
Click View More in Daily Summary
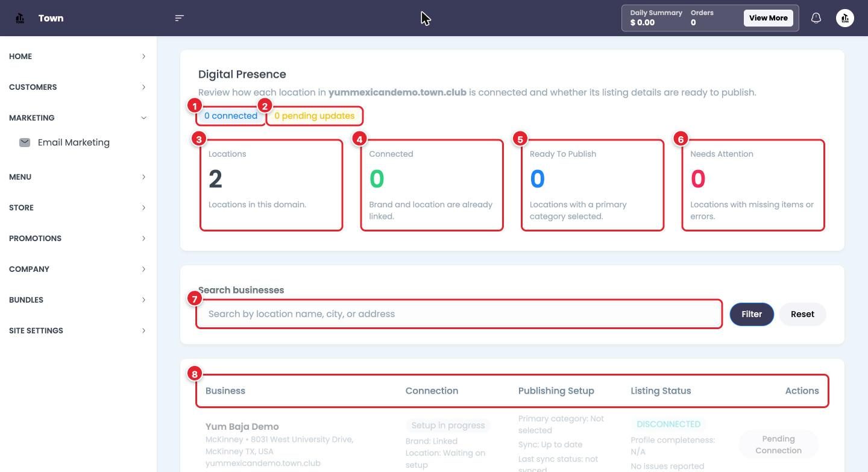[x=768, y=18]
